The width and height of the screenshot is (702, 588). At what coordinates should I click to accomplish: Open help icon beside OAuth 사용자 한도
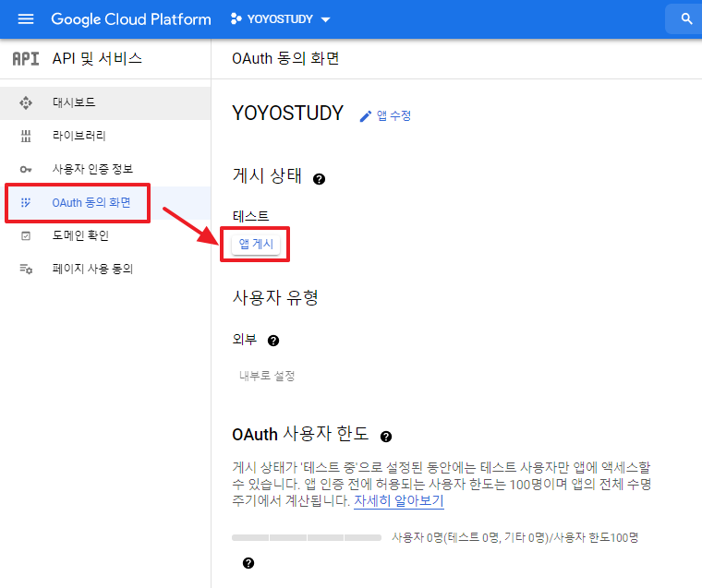tap(386, 437)
